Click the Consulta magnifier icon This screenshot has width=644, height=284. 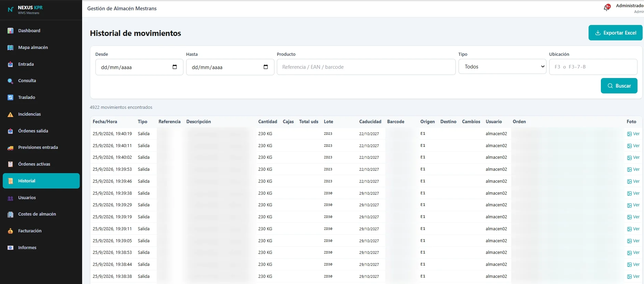pos(11,81)
